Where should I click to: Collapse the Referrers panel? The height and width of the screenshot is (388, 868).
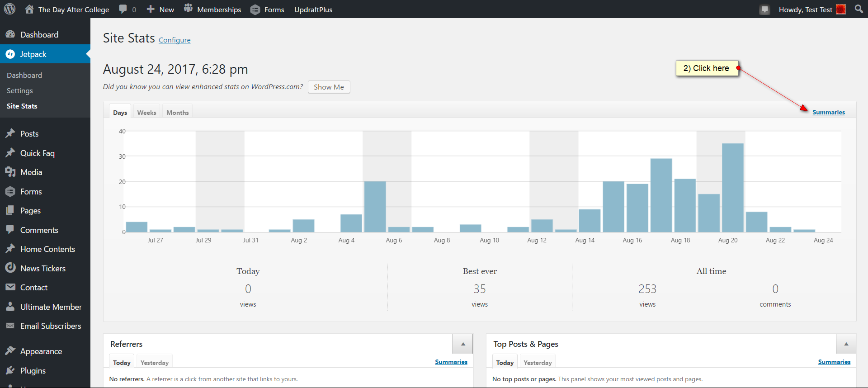click(x=462, y=344)
